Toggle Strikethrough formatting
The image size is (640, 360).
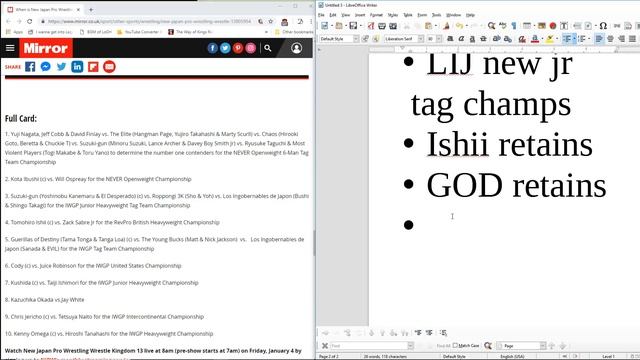pos(483,39)
